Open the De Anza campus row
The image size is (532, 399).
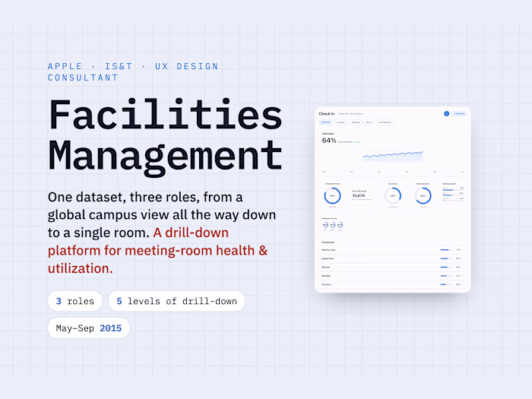[x=393, y=284]
